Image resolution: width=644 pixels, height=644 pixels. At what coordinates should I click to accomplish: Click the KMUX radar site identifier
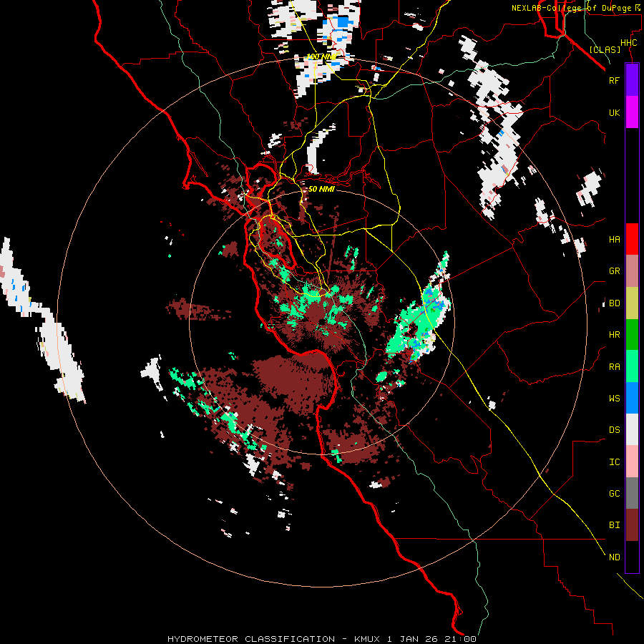tap(366, 639)
